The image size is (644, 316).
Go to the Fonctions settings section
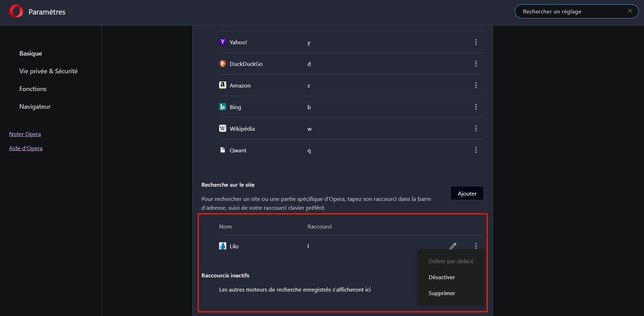pyautogui.click(x=33, y=89)
